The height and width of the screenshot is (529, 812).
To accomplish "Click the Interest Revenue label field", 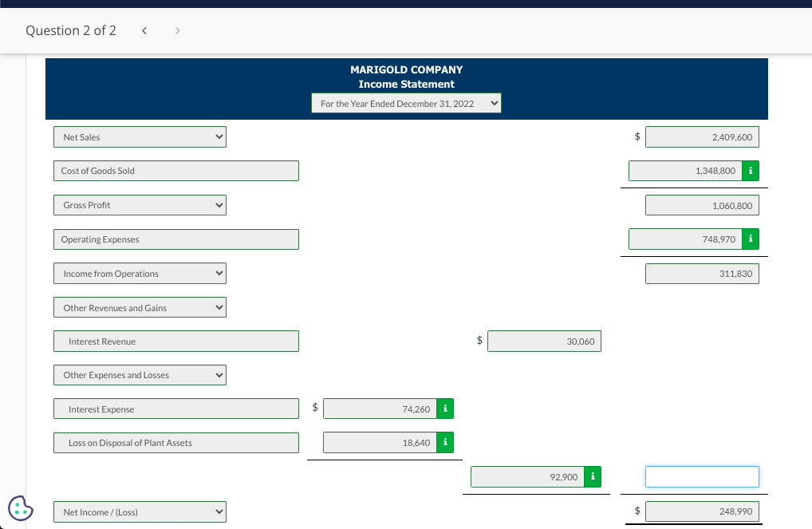I will [176, 341].
